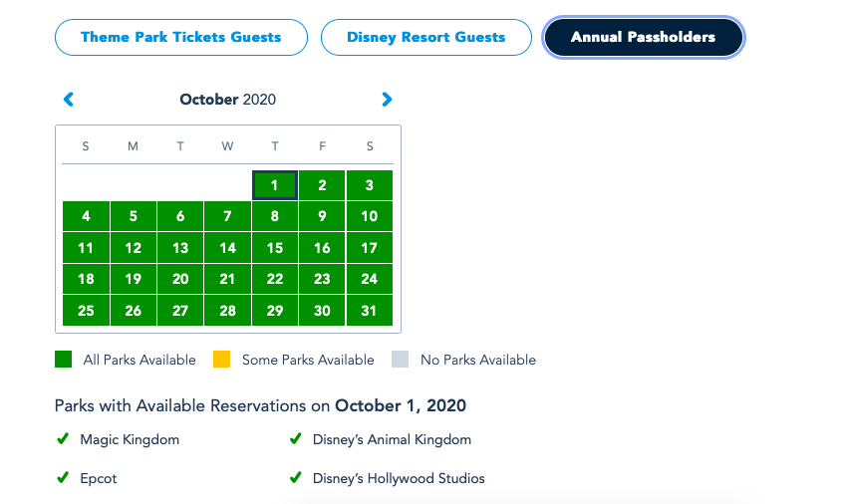Click the checkmark beside Disney's Hollywood Studios

(296, 479)
